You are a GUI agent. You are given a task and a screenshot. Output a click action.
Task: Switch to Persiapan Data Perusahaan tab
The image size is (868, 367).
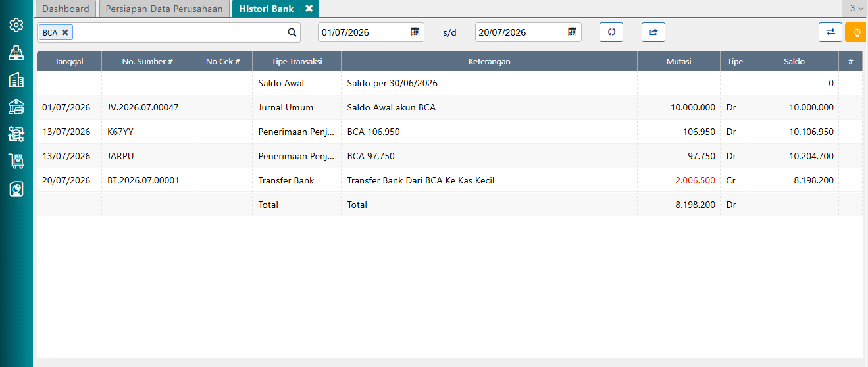165,9
